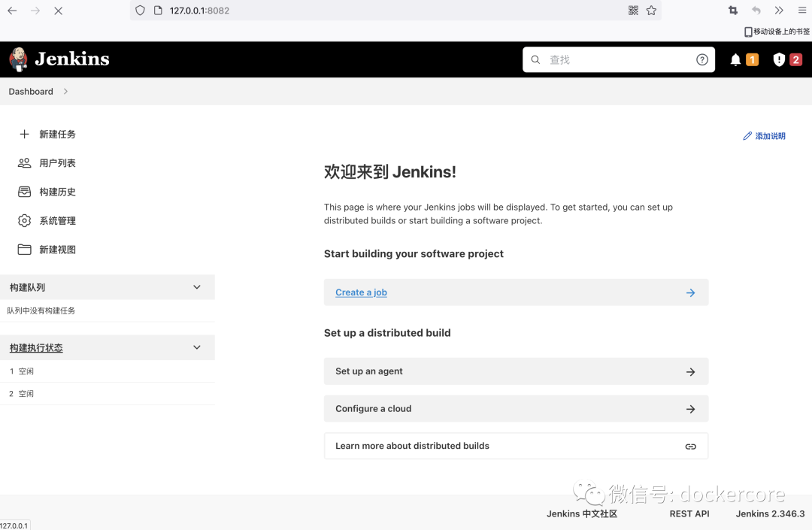The width and height of the screenshot is (812, 530).
Task: Click Set up an agent
Action: click(x=516, y=371)
